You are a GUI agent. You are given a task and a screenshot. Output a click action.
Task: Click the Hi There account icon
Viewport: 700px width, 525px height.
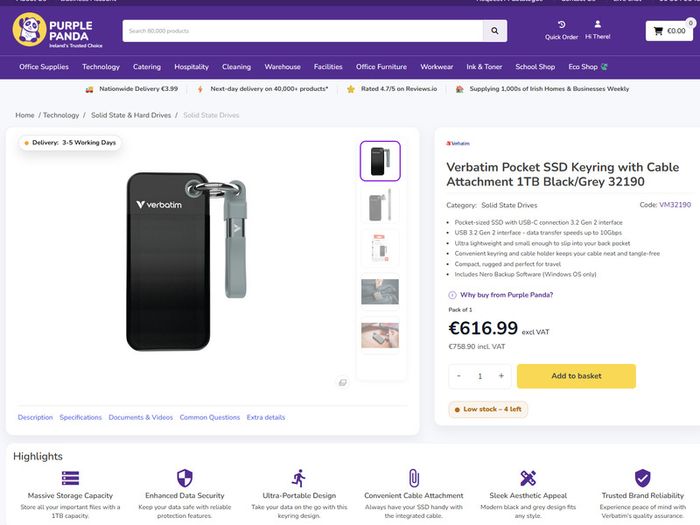[597, 24]
